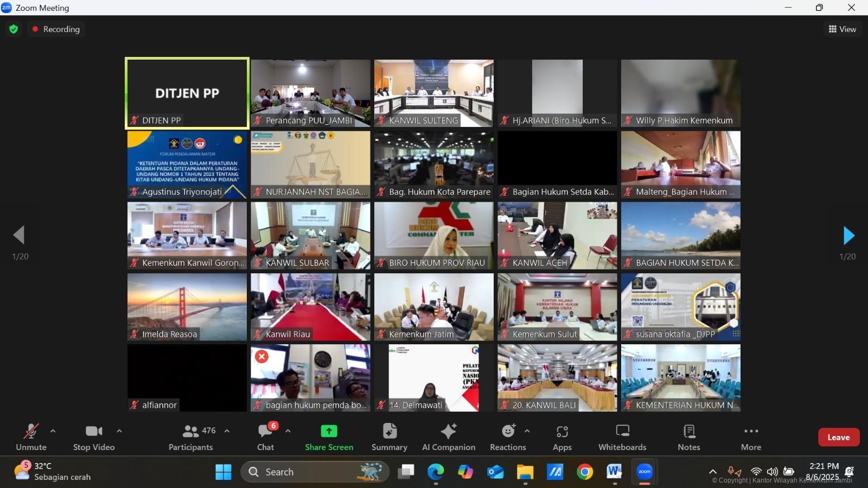The height and width of the screenshot is (488, 868).
Task: Start the Summary feature
Action: 388,436
